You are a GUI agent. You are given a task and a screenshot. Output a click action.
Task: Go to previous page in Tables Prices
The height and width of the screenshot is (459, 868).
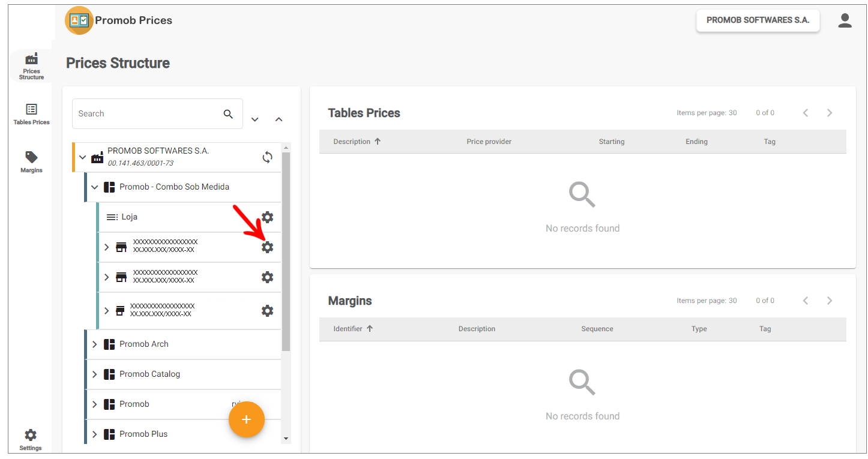pyautogui.click(x=806, y=113)
